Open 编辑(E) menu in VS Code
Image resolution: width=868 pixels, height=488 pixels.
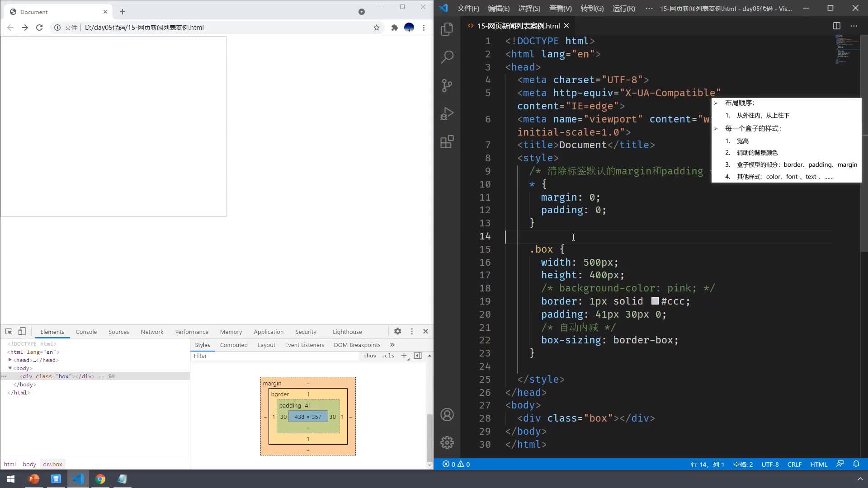click(x=499, y=8)
